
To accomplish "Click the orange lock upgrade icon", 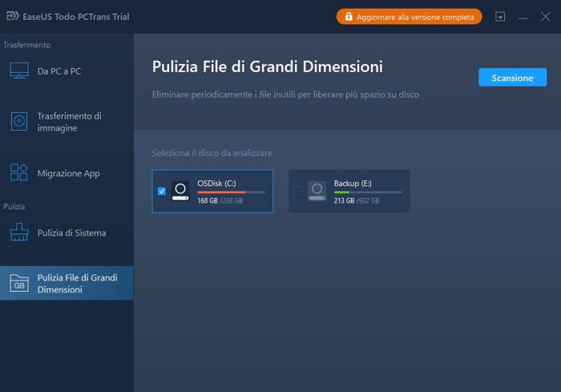I will 347,17.
